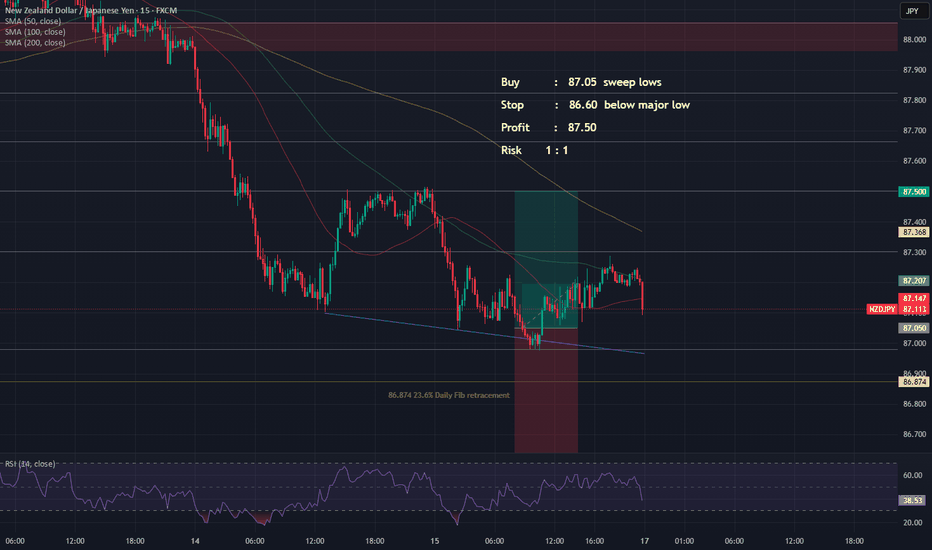Viewport: 932px width, 550px height.
Task: Click the 86.800 price scale value
Action: (x=914, y=404)
